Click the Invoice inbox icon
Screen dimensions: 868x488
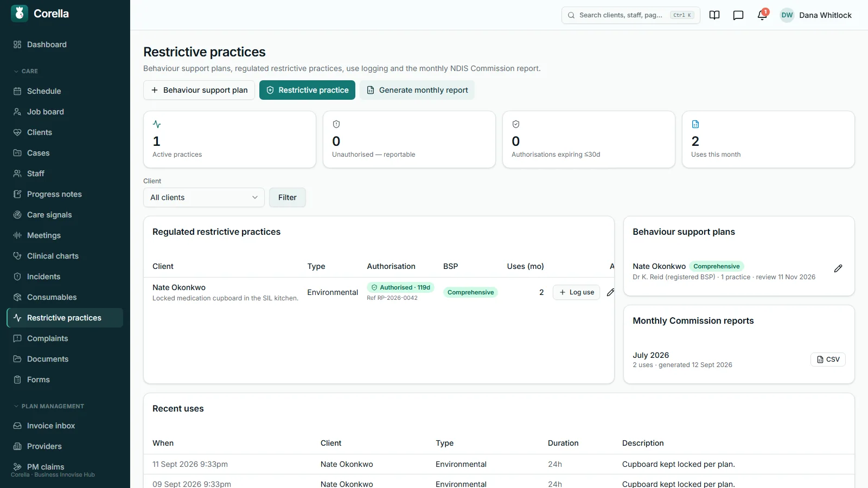(17, 426)
